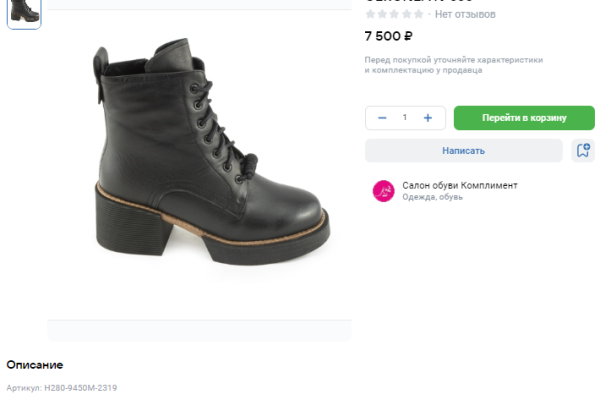Screen dimensions: 600x400
Task: Rate product with the fifth star
Action: [x=418, y=15]
